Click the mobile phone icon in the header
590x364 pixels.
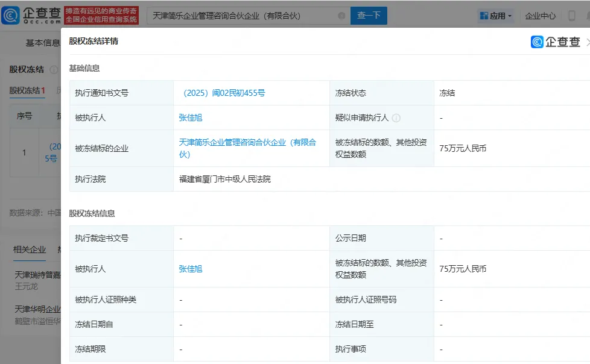coord(572,16)
